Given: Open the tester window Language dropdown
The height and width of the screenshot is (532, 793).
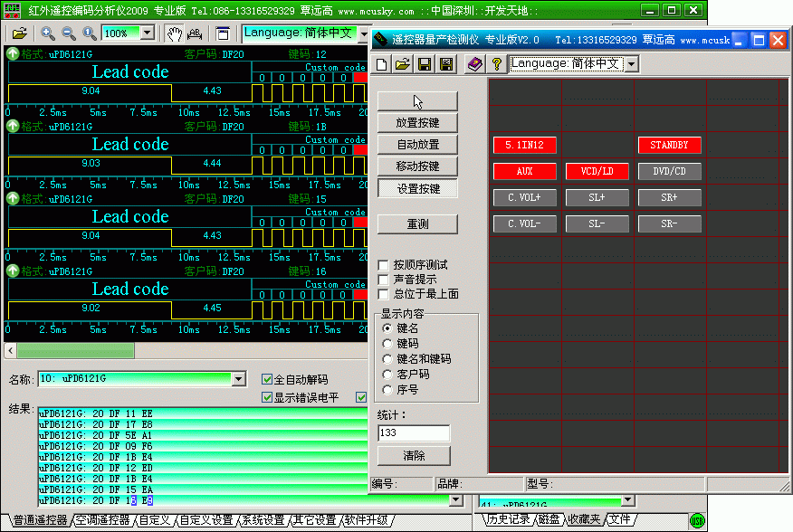Looking at the screenshot, I should tap(631, 64).
